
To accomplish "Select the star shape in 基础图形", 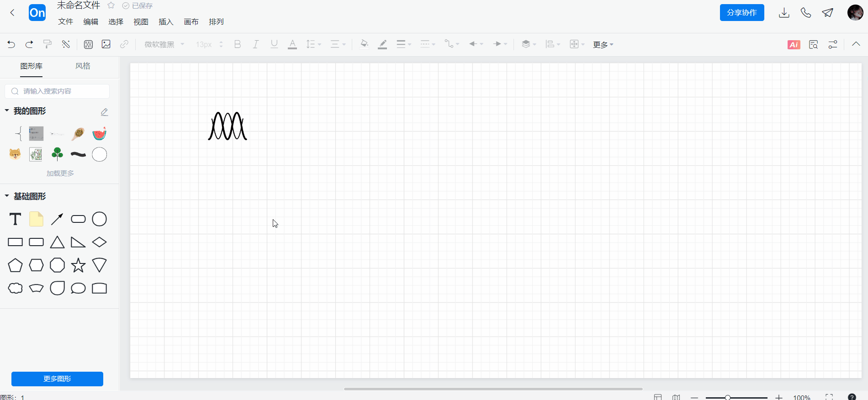I will coord(78,265).
